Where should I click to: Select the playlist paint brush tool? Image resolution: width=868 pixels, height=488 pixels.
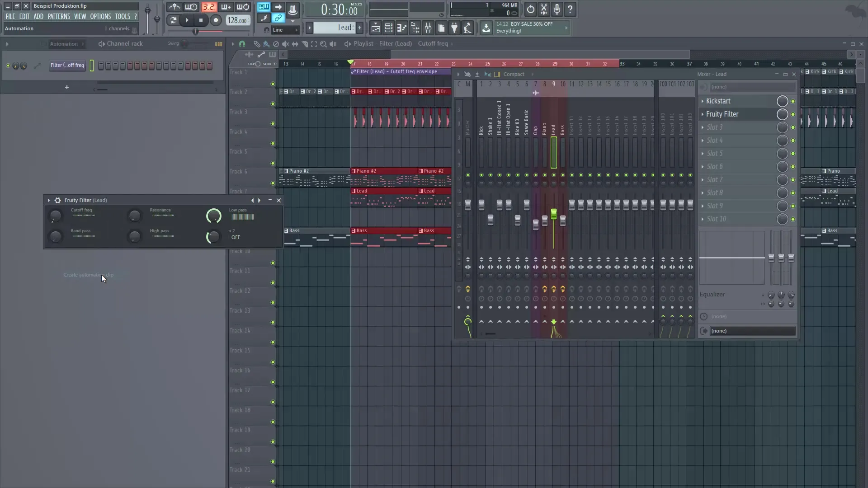point(266,44)
